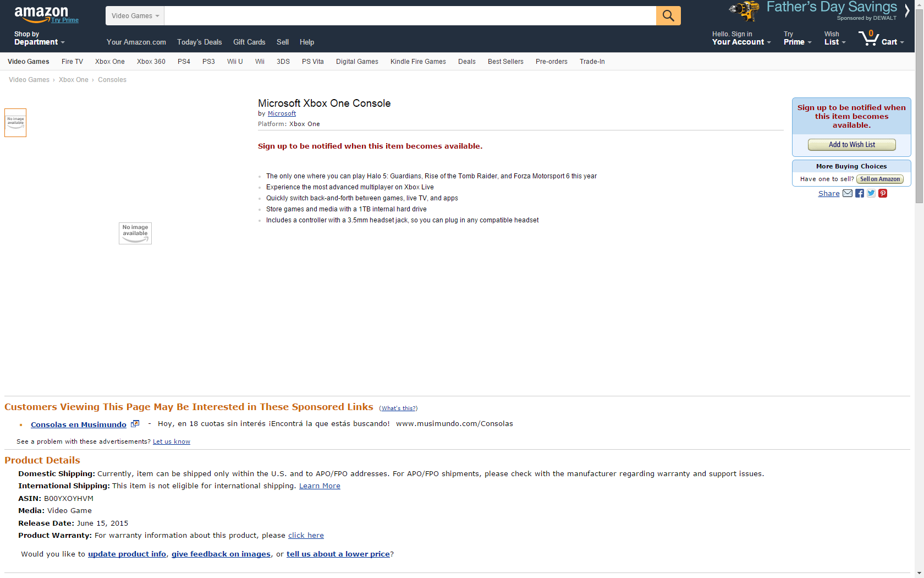The image size is (924, 578).
Task: Open the Your Account dropdown
Action: click(740, 39)
